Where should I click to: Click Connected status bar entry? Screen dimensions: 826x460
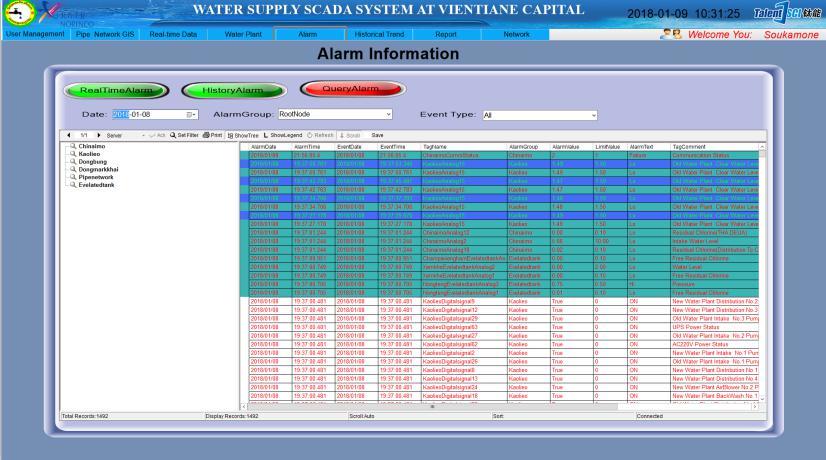tap(650, 416)
